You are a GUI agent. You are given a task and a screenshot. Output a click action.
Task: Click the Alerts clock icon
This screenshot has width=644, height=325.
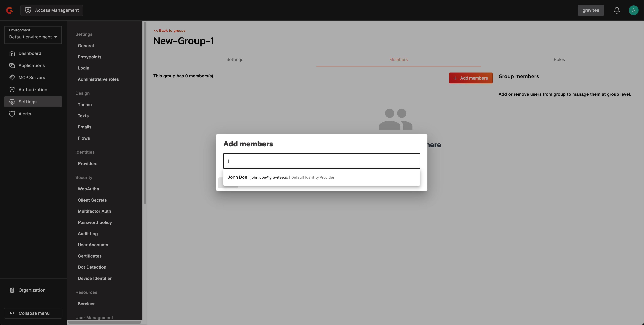tap(12, 114)
